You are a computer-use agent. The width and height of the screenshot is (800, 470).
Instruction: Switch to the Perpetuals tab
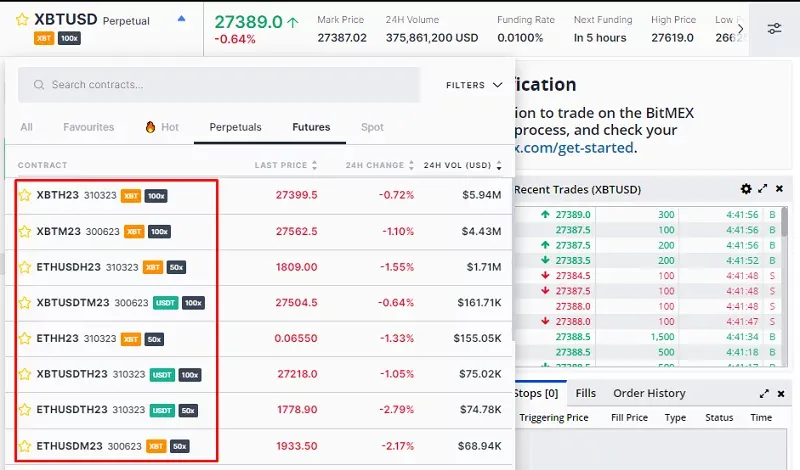click(235, 127)
